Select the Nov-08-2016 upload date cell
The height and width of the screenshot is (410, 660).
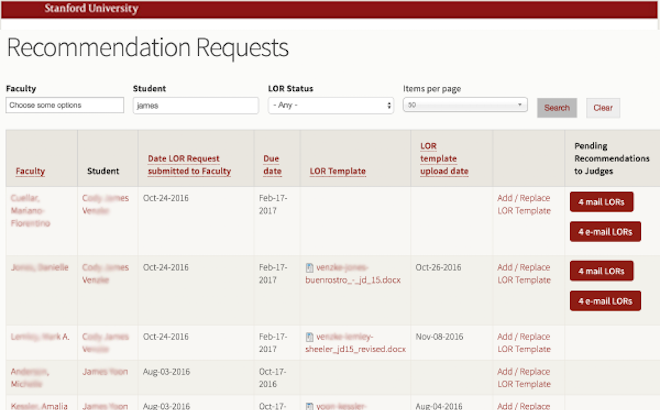tap(439, 337)
